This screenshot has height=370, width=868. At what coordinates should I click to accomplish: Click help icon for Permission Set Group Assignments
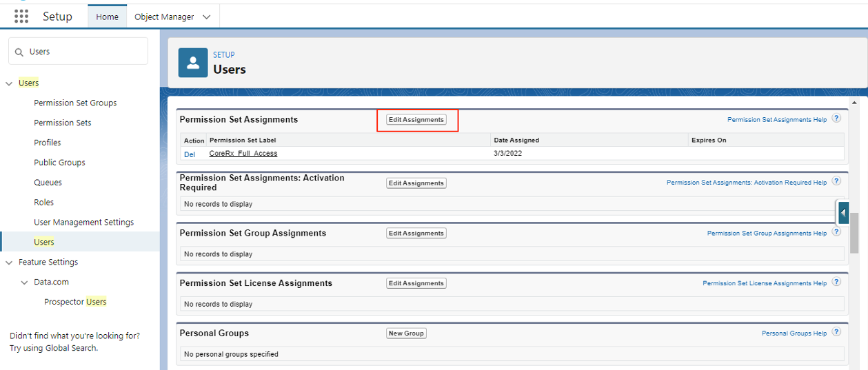[836, 232]
